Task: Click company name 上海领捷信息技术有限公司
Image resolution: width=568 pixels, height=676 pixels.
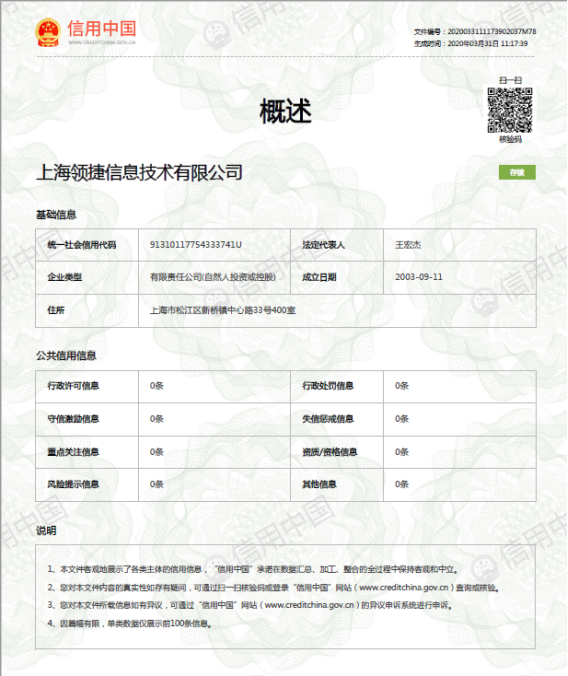Action: click(139, 172)
